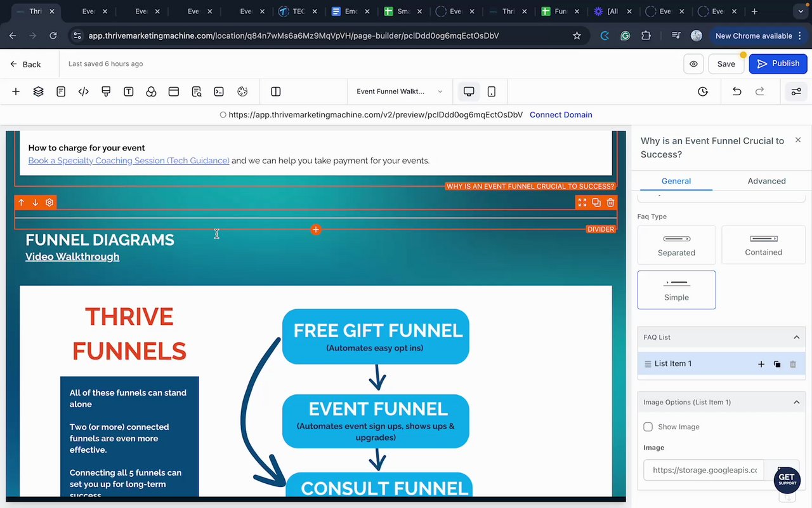Move divider element down with arrow

35,203
